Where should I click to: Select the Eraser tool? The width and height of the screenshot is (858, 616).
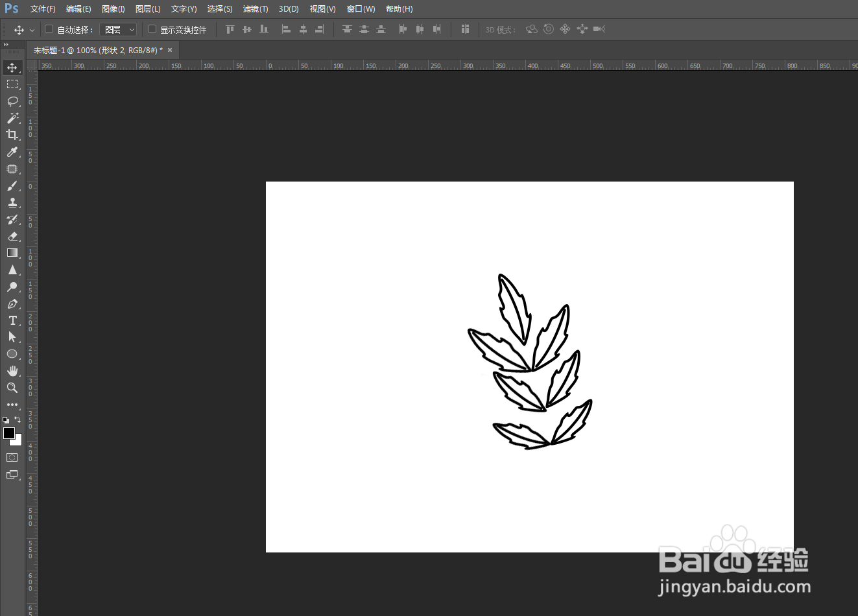12,236
